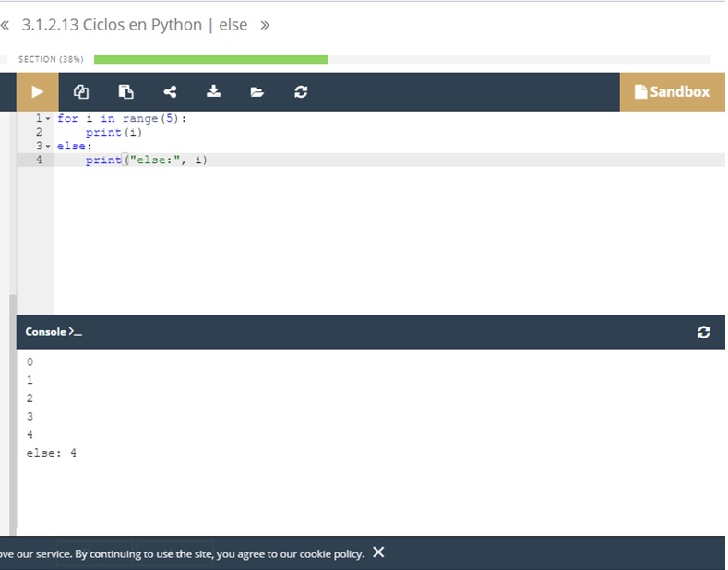This screenshot has width=728, height=570.
Task: Click the share icon in the toolbar
Action: tap(170, 91)
